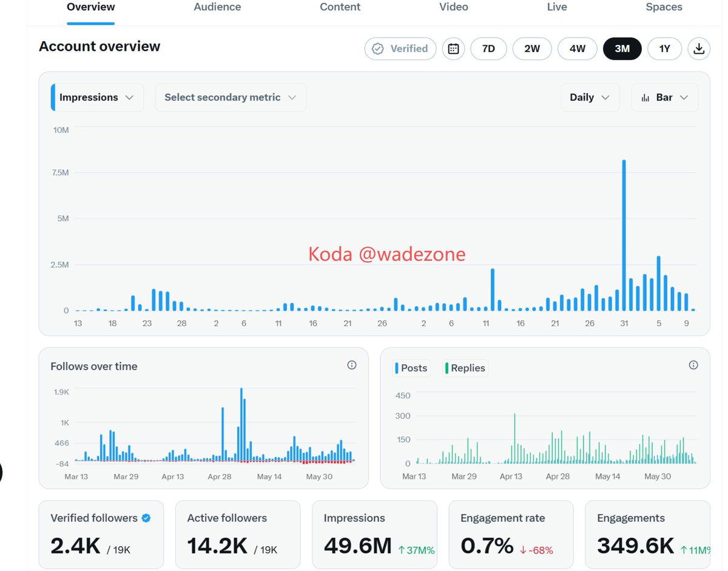
Task: Switch to the Audience tab
Action: point(217,8)
